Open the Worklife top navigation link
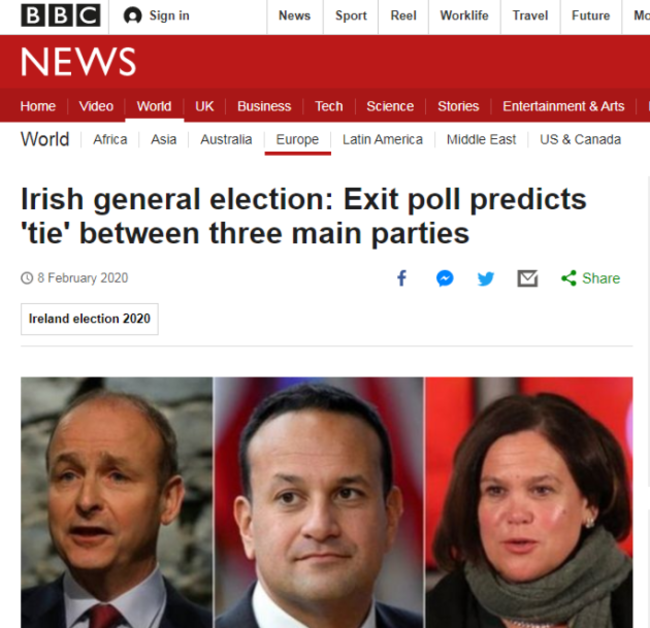 (x=464, y=16)
